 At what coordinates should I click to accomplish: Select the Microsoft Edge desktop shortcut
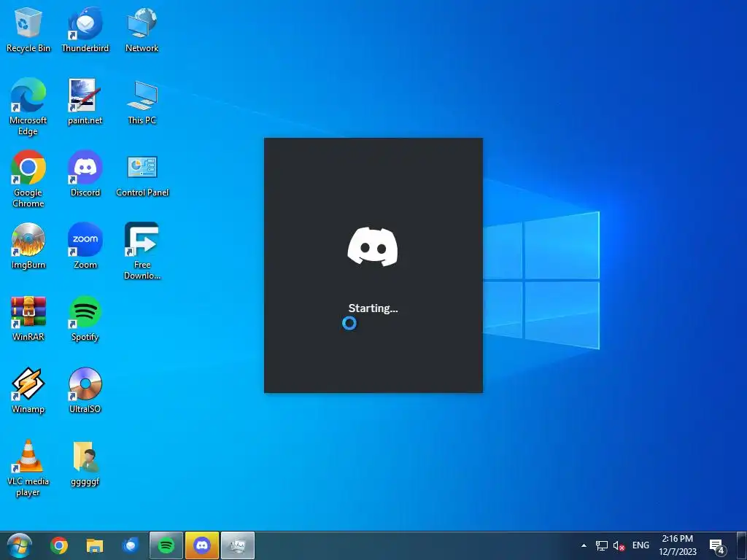28,107
